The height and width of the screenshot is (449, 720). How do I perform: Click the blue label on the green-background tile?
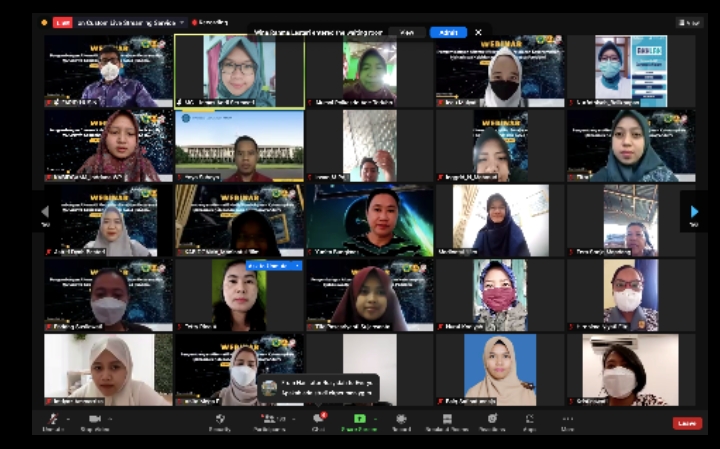268,266
